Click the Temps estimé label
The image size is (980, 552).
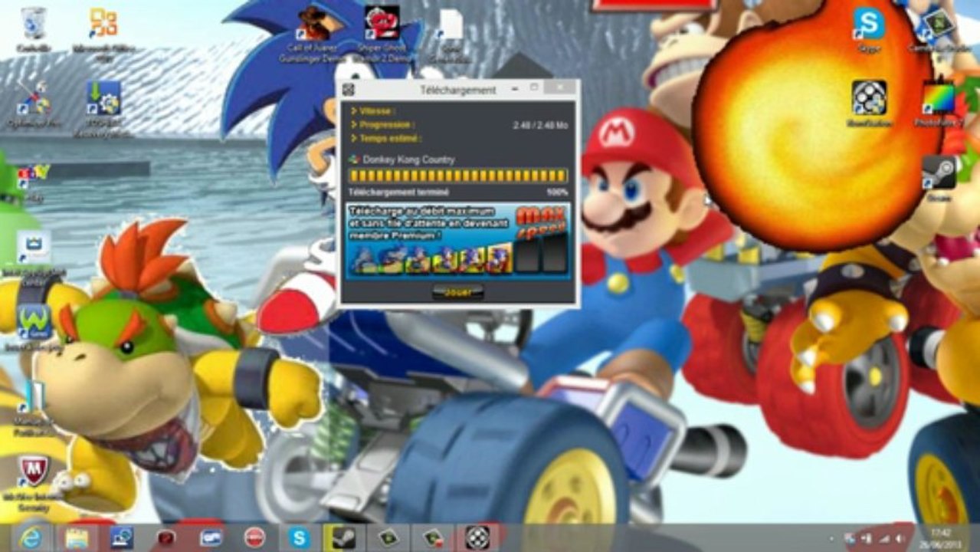391,138
